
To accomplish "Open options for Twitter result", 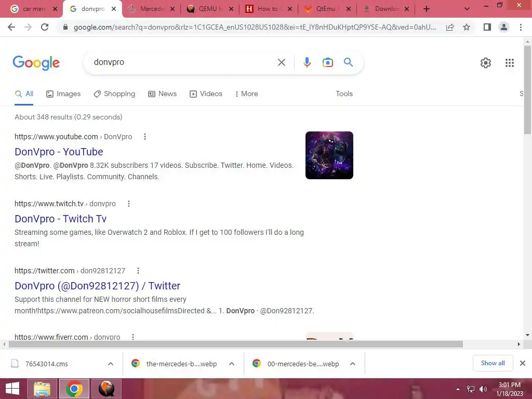I will pyautogui.click(x=138, y=271).
